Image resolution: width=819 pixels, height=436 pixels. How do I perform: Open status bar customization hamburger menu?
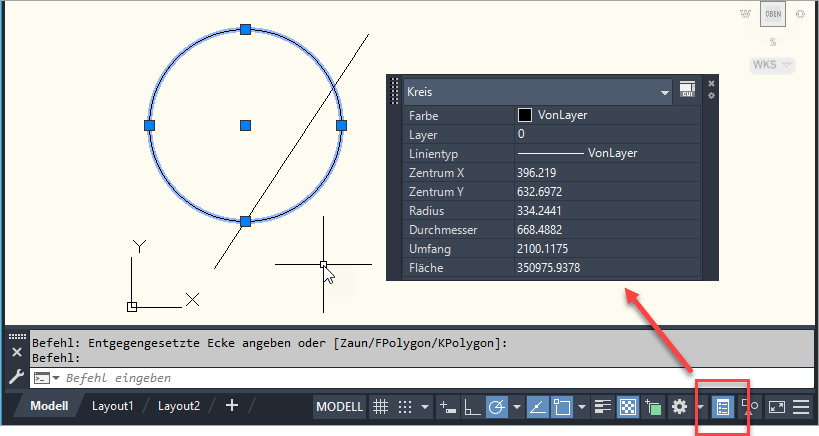click(x=801, y=406)
